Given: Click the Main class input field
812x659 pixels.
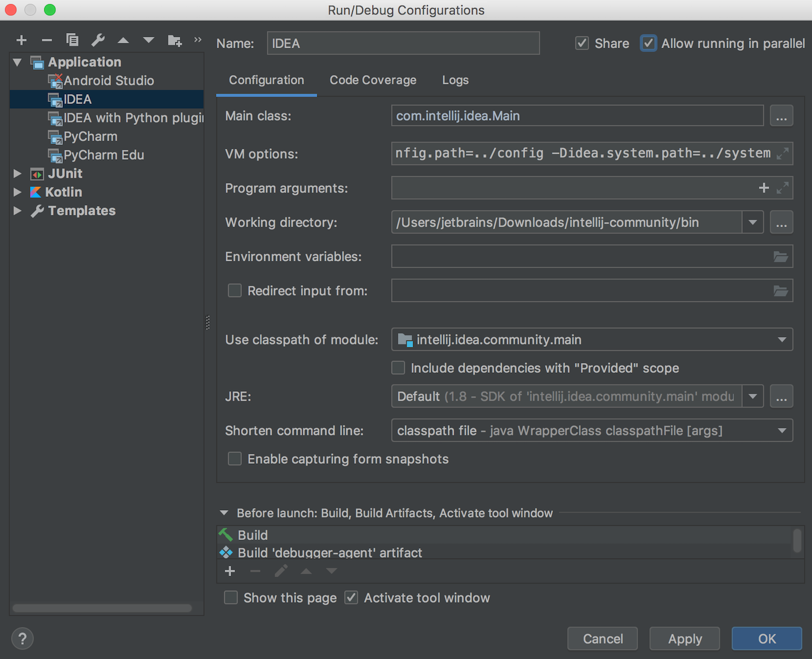Looking at the screenshot, I should point(578,116).
